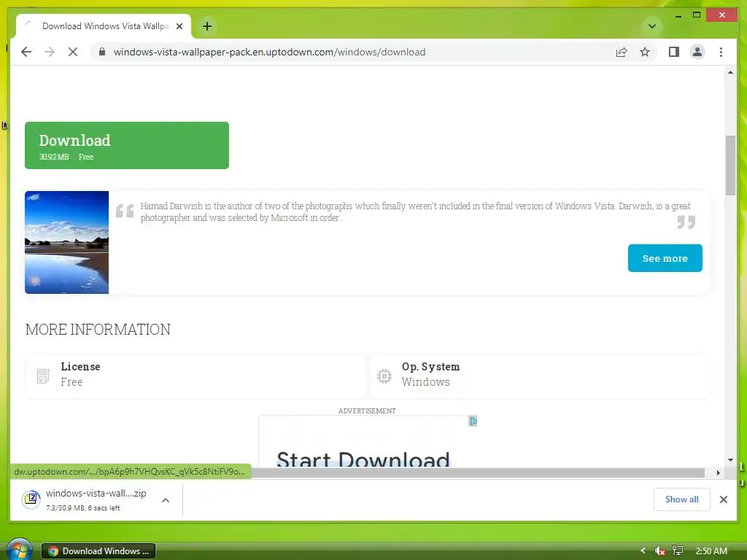Screen dimensions: 747x560
Task: Select the Download Windows Vista Wallpaper tab
Action: coord(104,26)
